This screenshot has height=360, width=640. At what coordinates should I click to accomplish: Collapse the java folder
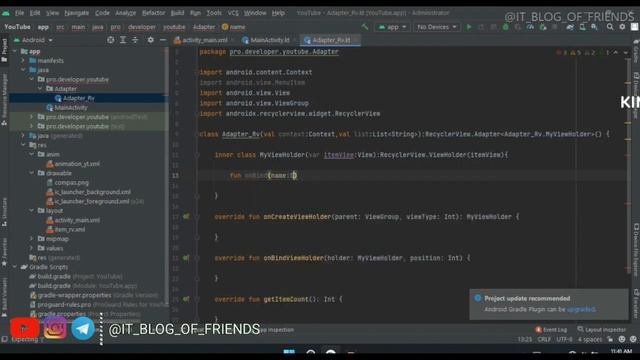[23, 70]
